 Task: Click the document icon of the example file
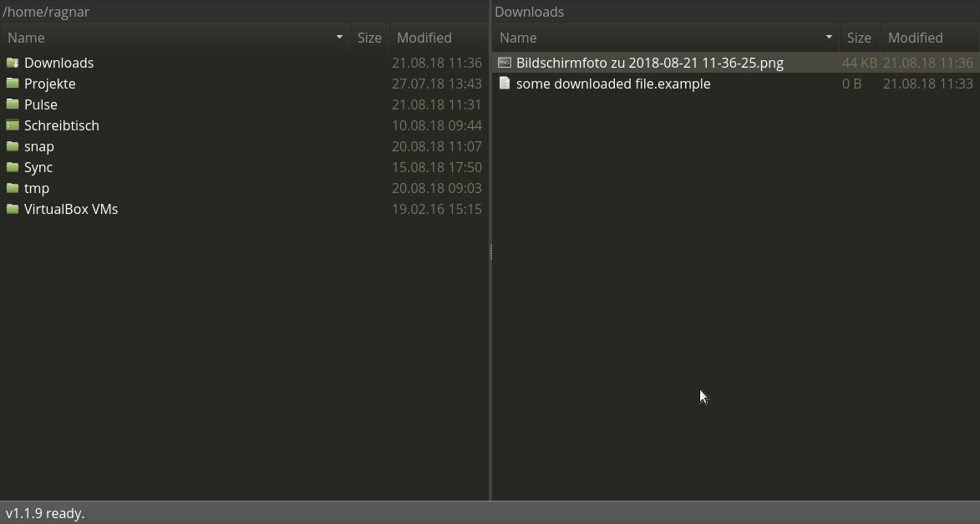coord(505,84)
